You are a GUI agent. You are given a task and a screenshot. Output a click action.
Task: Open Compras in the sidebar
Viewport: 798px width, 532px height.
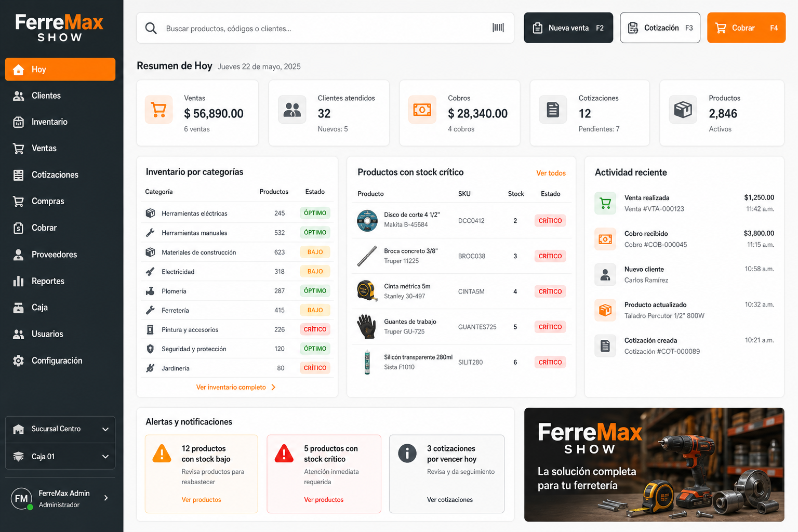60,202
